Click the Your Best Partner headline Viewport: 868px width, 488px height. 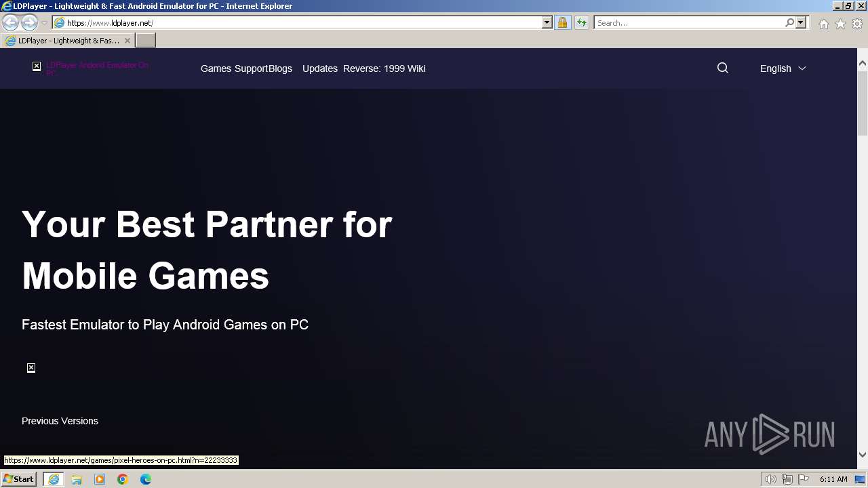[207, 249]
